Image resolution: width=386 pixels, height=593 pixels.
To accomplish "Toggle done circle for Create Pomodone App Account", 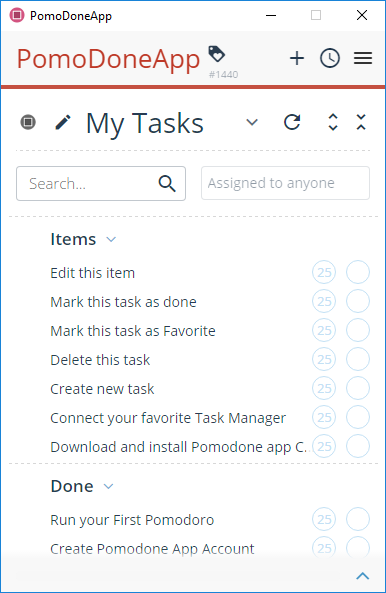I will [358, 548].
